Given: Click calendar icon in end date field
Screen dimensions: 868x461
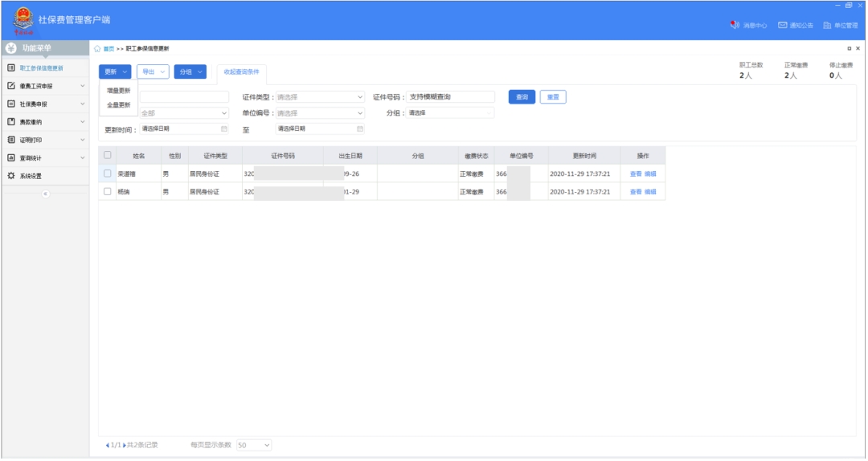Looking at the screenshot, I should point(360,129).
